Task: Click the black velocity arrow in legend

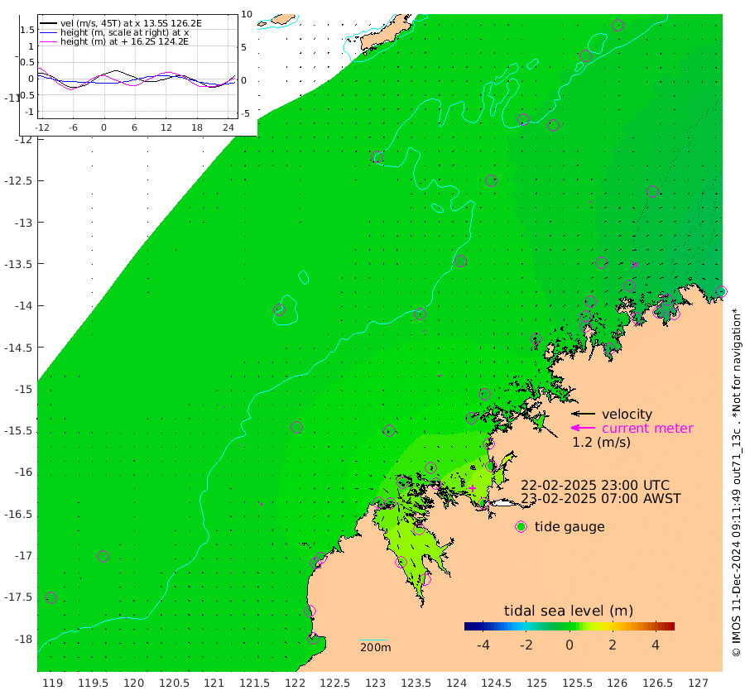Action: (x=583, y=414)
